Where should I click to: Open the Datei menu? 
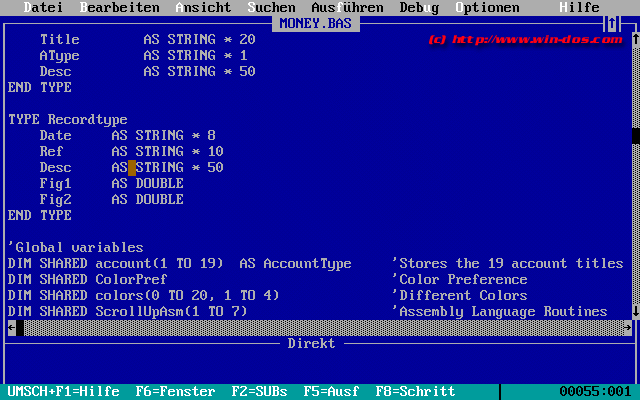(x=43, y=7)
